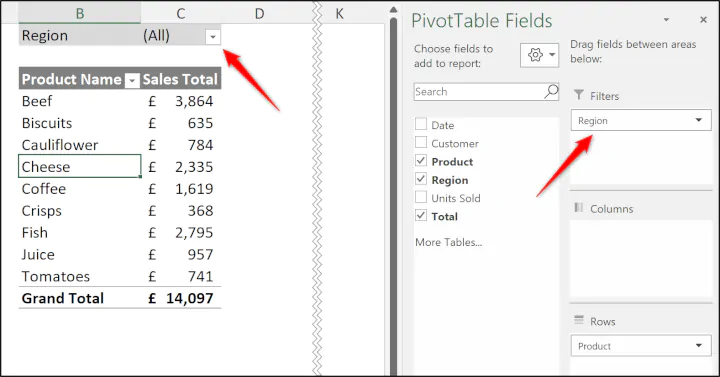Tick the Units Sold checkbox
Image resolution: width=720 pixels, height=377 pixels.
pos(421,197)
